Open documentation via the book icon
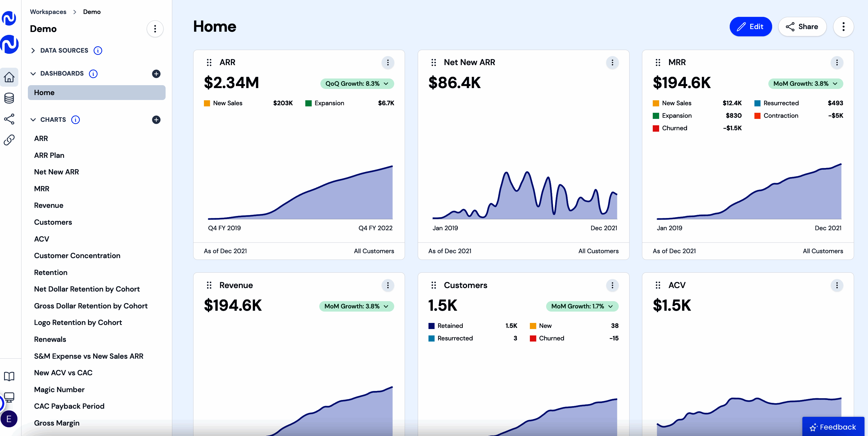Screen dimensions: 868x436 pyautogui.click(x=9, y=376)
